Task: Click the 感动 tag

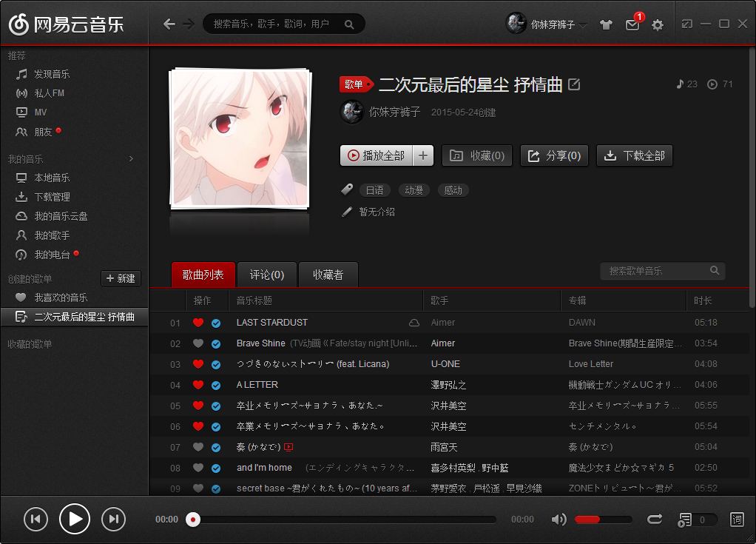Action: click(x=453, y=190)
